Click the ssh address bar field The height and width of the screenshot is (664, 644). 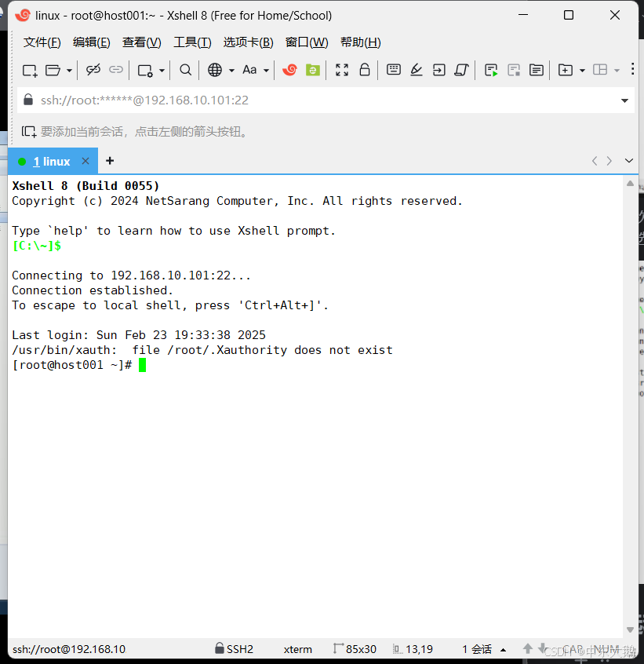pos(326,100)
